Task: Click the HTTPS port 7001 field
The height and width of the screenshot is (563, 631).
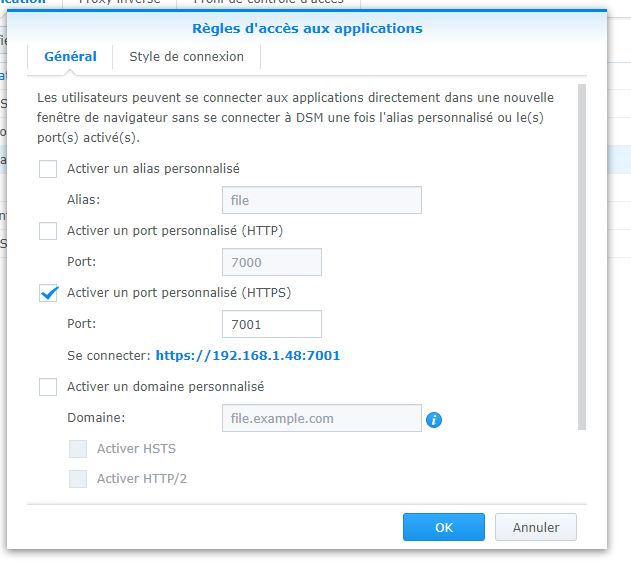Action: (272, 324)
